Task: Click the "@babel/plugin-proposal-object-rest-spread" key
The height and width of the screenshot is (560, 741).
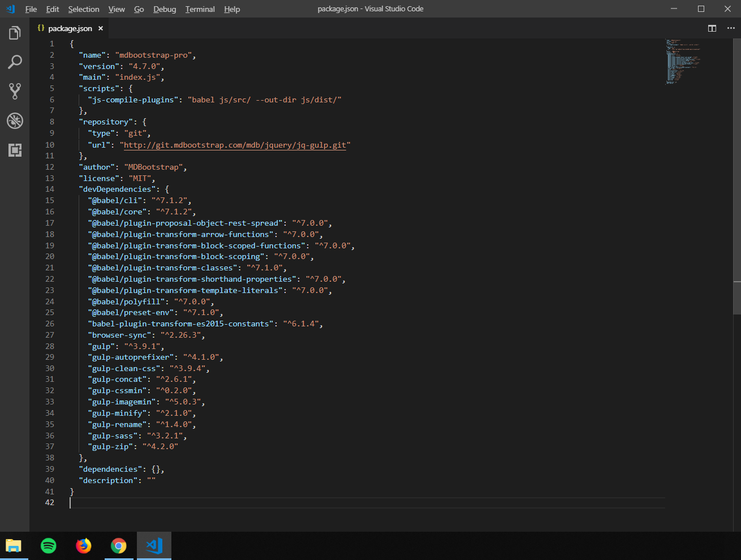Action: point(186,223)
